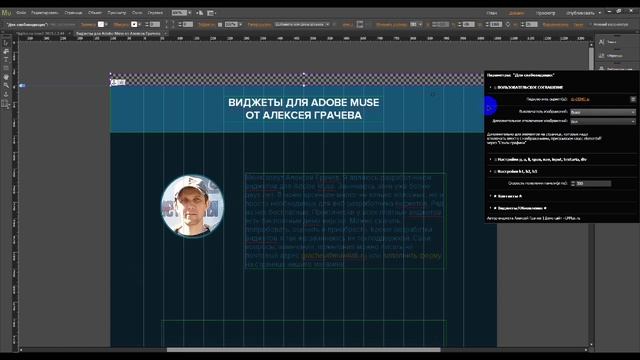Screen dimensions: 640x360
Task: Switch to Виджеты для Adobe Muse document tab
Action: (118, 33)
